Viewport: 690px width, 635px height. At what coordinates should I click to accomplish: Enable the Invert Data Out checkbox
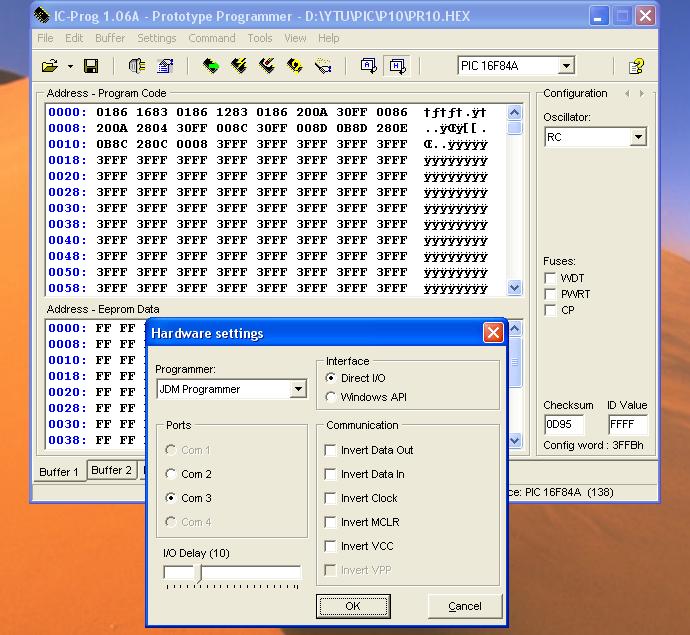pos(330,450)
